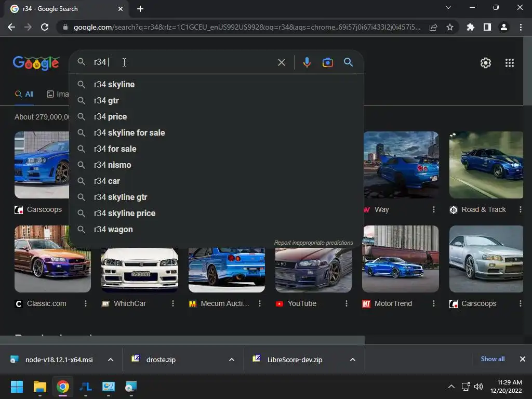
Task: Open the silver Skyline Carscoops thumbnail
Action: (x=486, y=259)
